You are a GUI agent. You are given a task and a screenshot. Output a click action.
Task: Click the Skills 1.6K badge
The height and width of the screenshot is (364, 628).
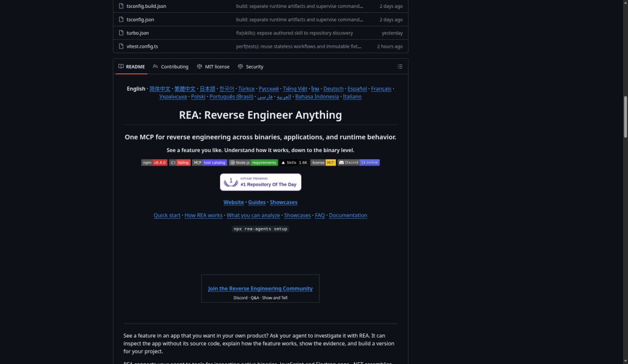[x=294, y=163]
